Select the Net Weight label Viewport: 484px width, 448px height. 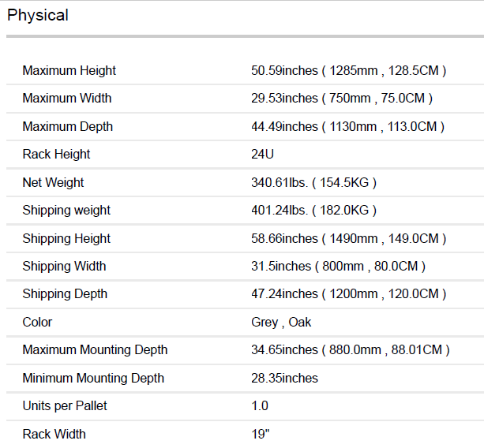tap(54, 183)
